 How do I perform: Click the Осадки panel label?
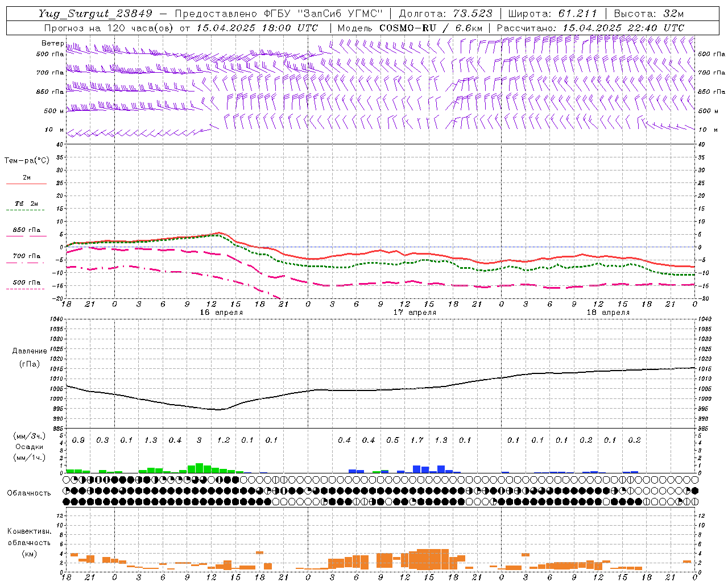point(30,447)
